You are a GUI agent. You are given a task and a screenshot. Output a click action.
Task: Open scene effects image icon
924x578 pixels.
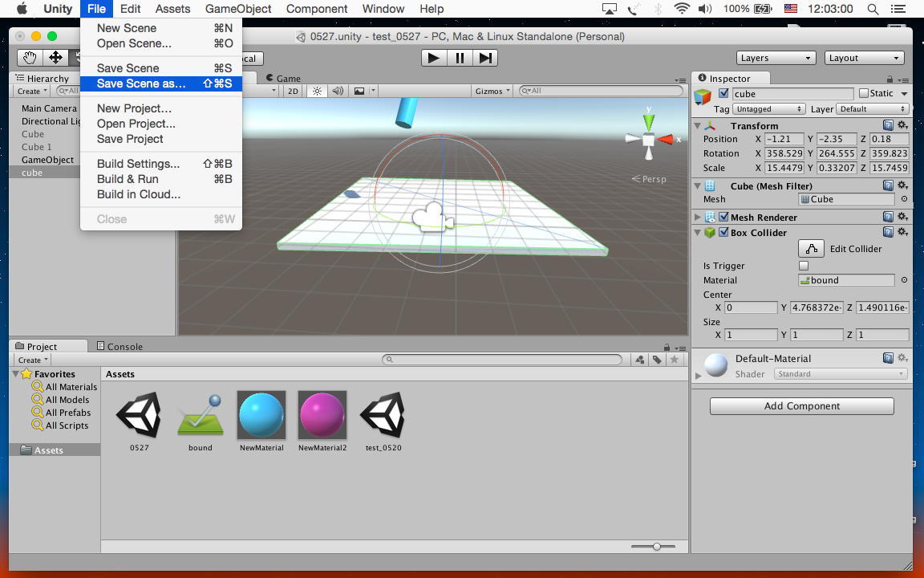coord(359,91)
